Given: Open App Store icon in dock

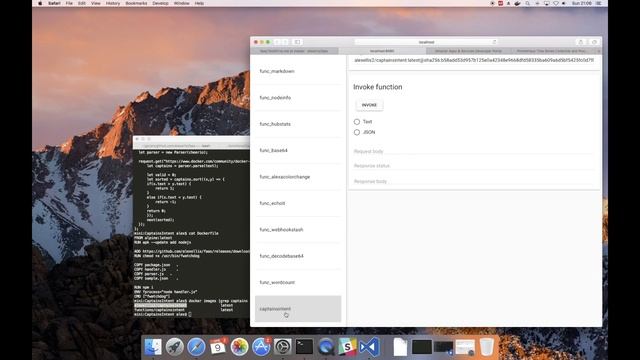Looking at the screenshot, I should click(261, 347).
